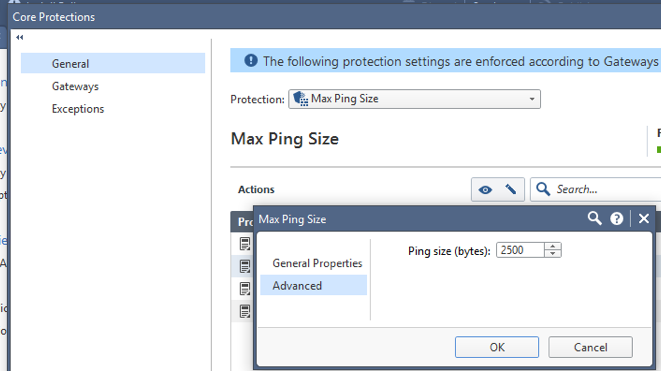Select first profile row document icon

[245, 244]
